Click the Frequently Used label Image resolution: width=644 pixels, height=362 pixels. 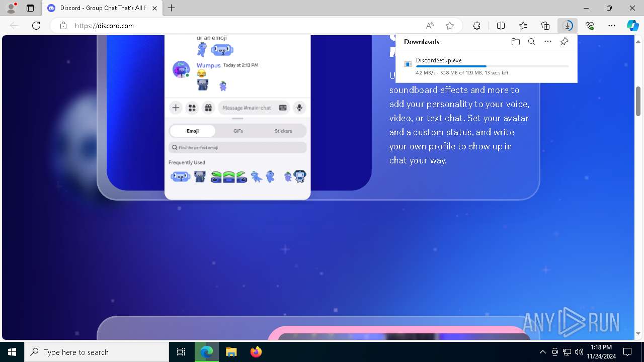187,162
